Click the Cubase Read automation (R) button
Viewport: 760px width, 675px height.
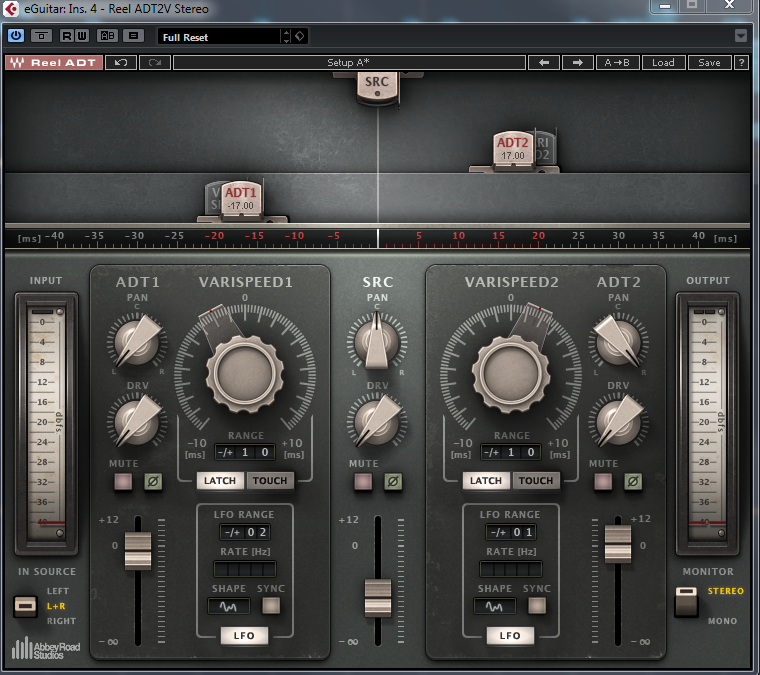point(67,36)
